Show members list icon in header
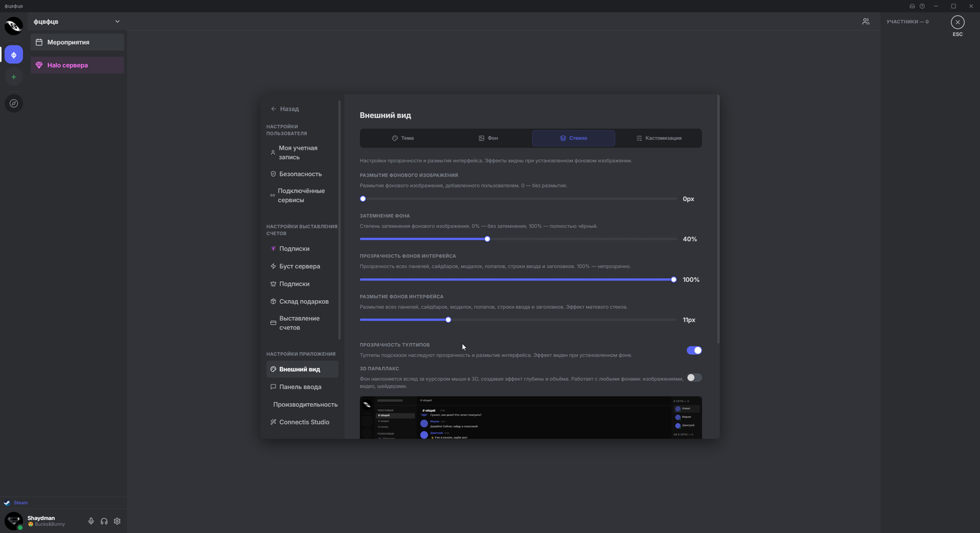Viewport: 980px width, 533px height. point(865,21)
